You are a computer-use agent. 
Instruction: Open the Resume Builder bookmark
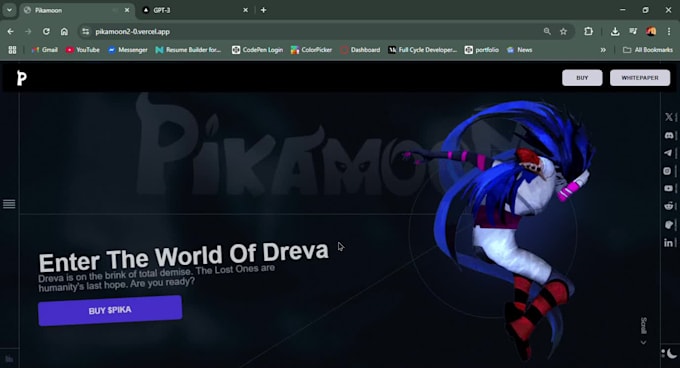tap(188, 50)
